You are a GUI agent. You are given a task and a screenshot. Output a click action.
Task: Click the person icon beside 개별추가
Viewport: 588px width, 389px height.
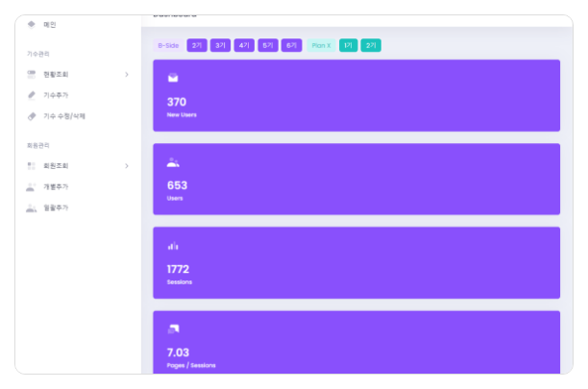click(x=32, y=186)
